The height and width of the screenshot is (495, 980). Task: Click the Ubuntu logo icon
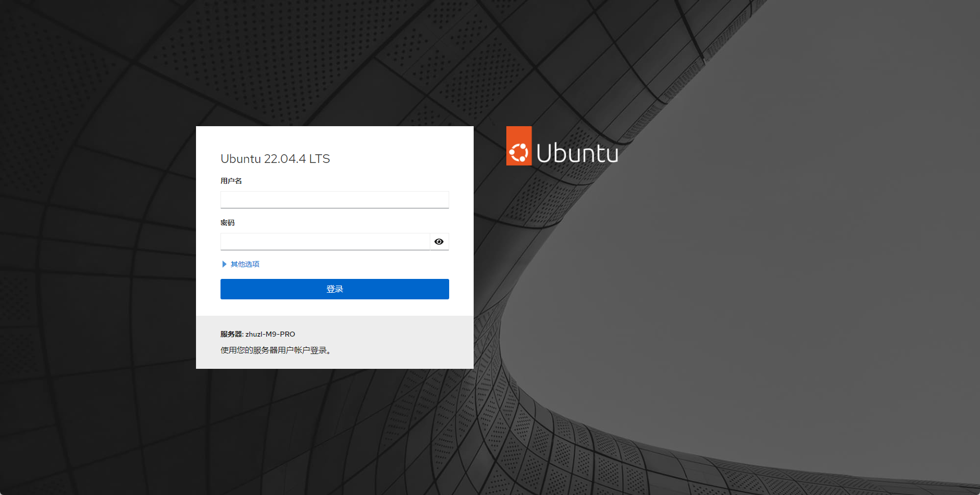point(519,146)
